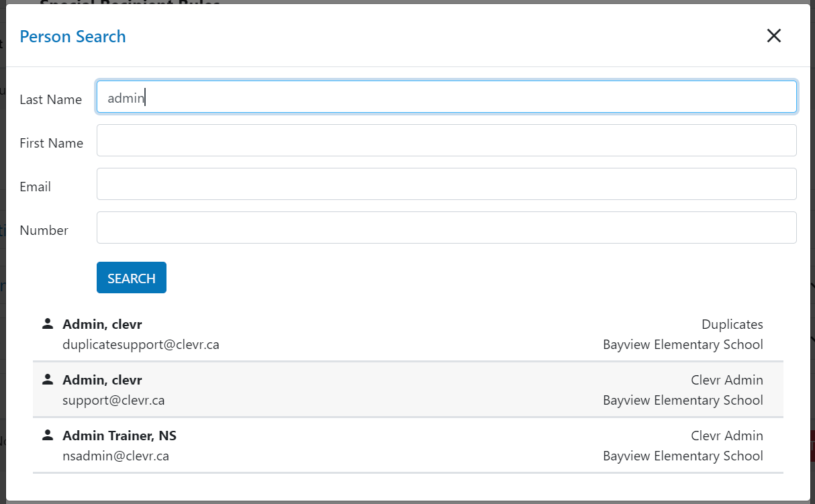Select Admin Trainer, NS result
Screen dimensions: 815x504
[408, 446]
